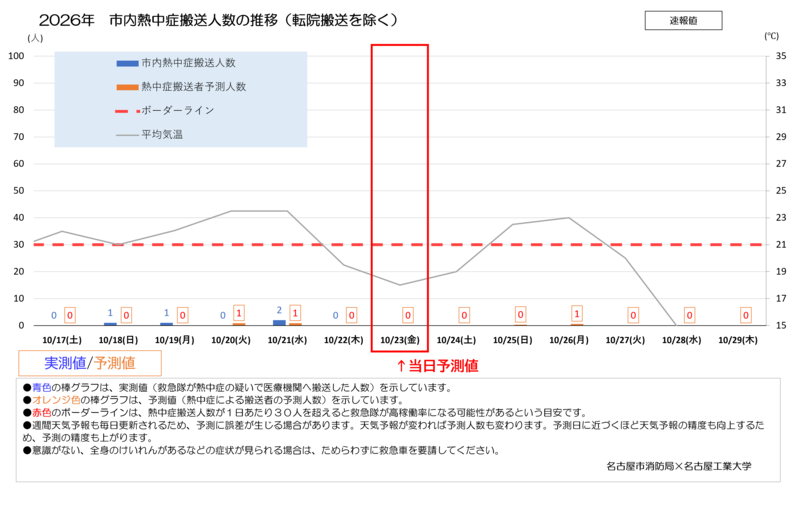Screen dimensions: 800x524
Task: Click the 35 tick on the temperature axis
Action: (x=781, y=56)
